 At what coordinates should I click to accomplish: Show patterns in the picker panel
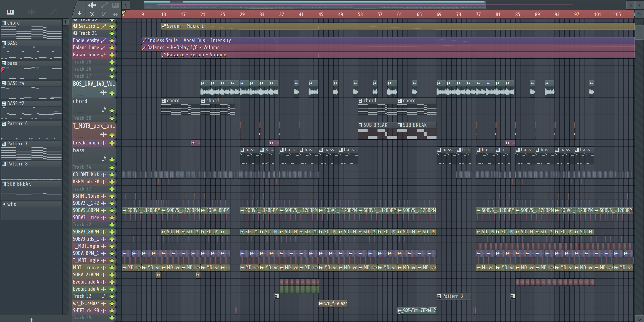click(10, 12)
